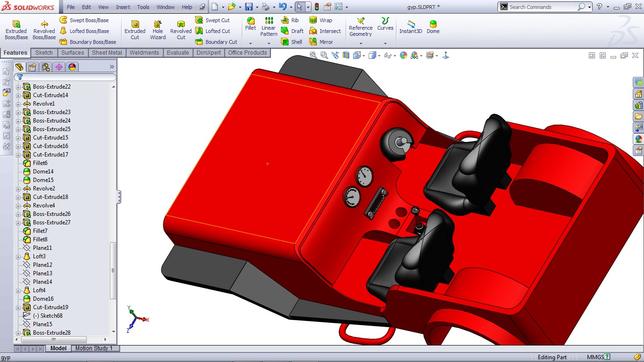Select the Mirror tool
The height and width of the screenshot is (362, 644).
(x=321, y=42)
